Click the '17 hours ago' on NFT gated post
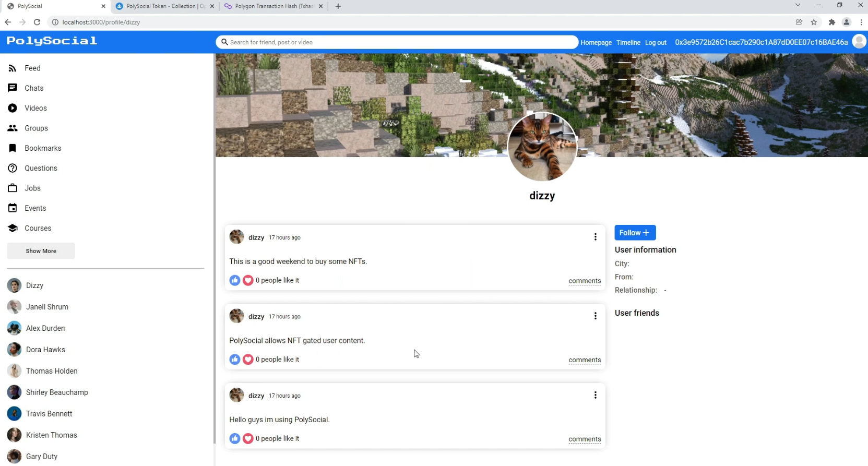The width and height of the screenshot is (868, 466). [284, 317]
